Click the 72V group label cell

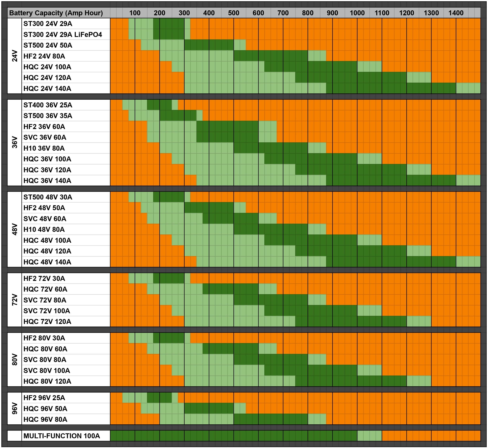click(15, 300)
